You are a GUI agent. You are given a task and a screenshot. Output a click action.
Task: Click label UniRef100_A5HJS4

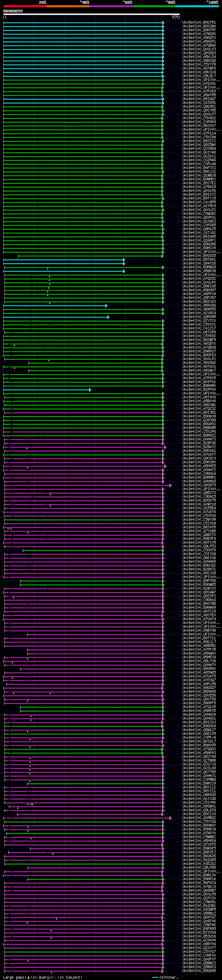199,57
